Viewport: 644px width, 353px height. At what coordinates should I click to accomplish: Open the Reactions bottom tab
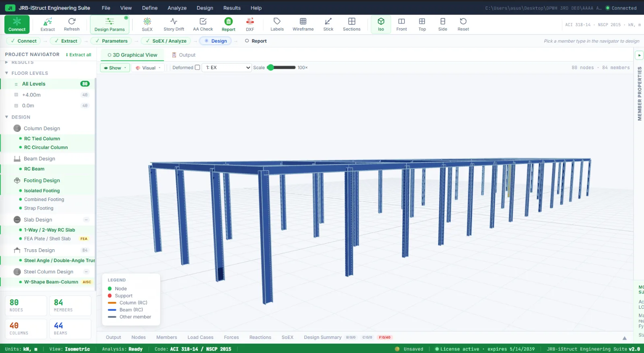pos(260,337)
